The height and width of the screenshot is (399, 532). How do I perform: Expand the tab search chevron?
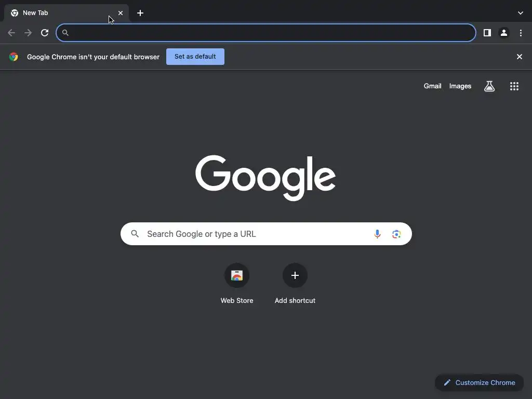click(521, 13)
